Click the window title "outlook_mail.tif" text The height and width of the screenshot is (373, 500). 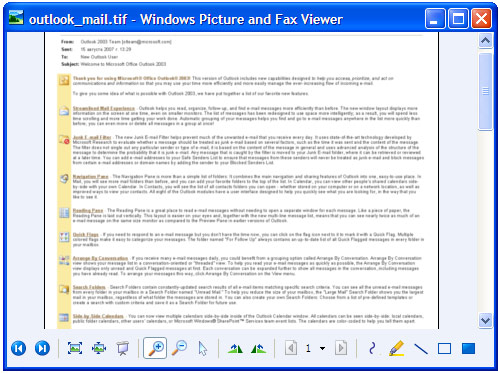click(78, 19)
